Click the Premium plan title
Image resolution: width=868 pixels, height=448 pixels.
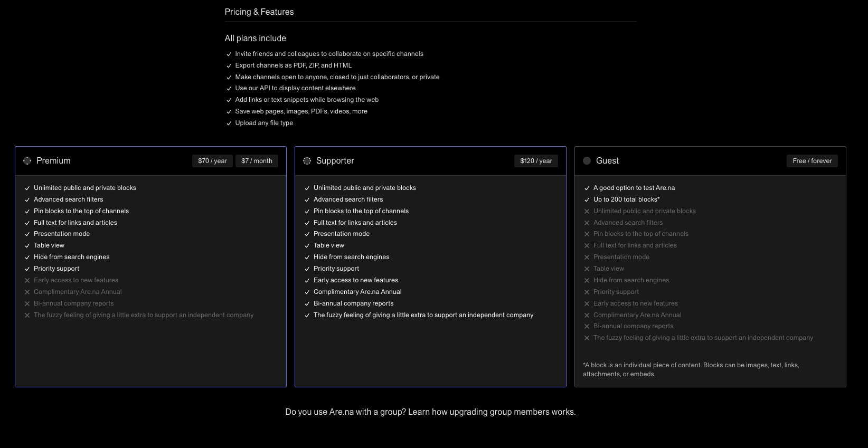[x=53, y=160]
